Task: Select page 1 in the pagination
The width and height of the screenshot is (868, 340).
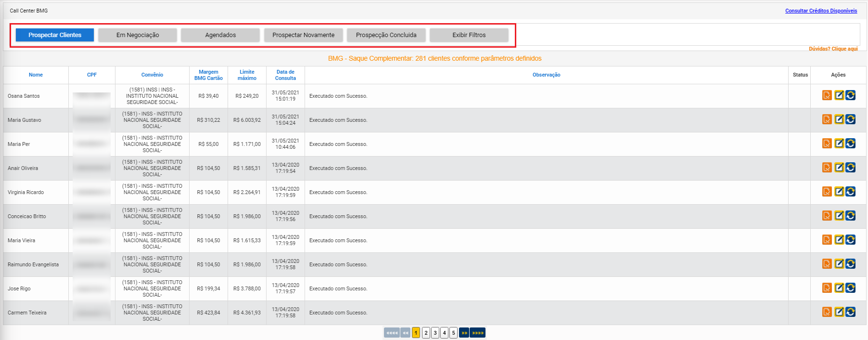Action: coord(416,333)
